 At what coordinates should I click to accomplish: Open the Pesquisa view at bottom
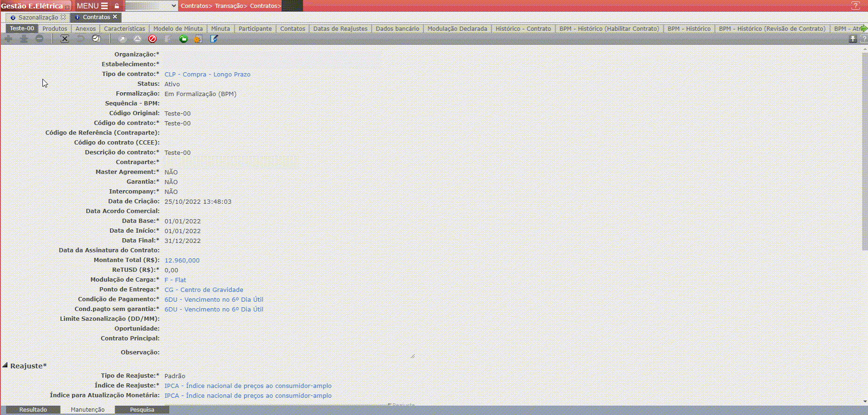[142, 410]
